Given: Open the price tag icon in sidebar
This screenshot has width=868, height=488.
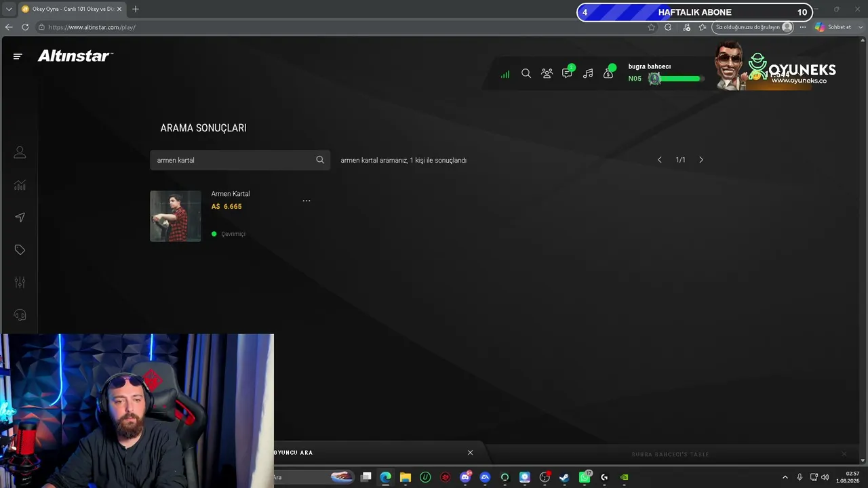Looking at the screenshot, I should point(20,250).
